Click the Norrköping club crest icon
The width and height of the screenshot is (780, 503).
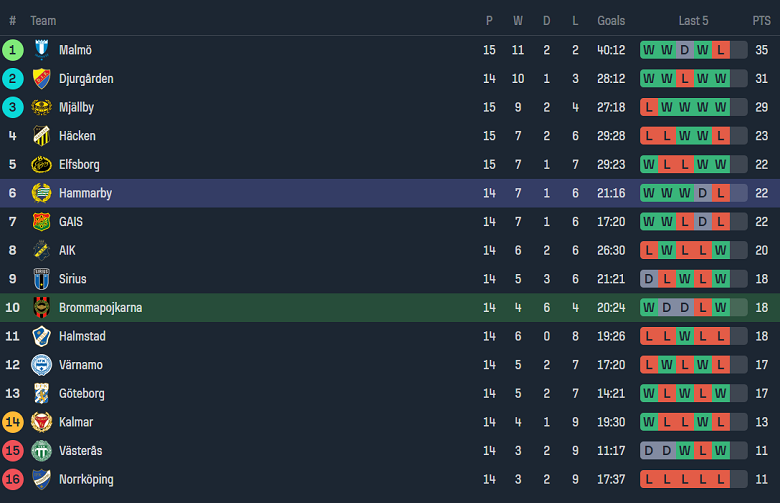(x=41, y=479)
